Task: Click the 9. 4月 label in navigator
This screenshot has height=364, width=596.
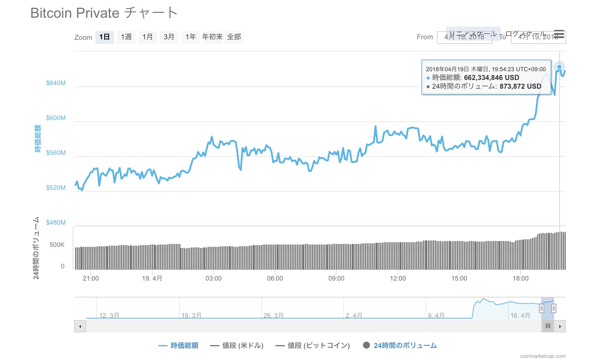Action: click(436, 315)
